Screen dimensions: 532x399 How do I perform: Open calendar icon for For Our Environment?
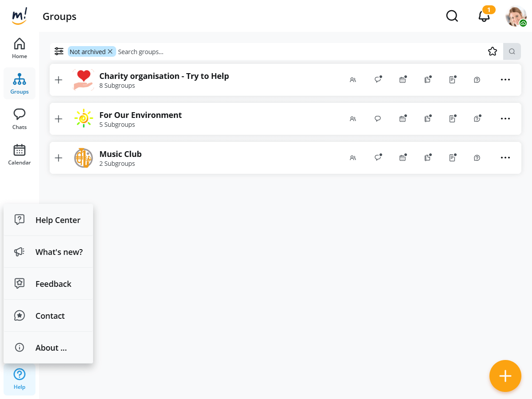point(403,119)
